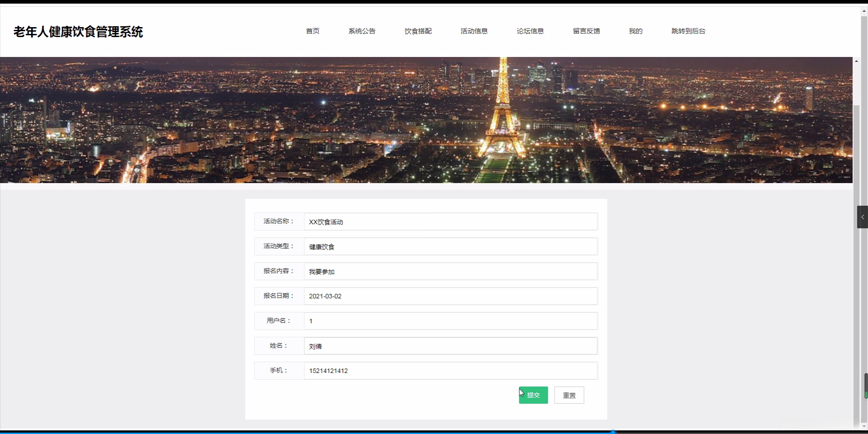The image size is (868, 434).
Task: Click the 报名内容 text field
Action: (x=451, y=271)
